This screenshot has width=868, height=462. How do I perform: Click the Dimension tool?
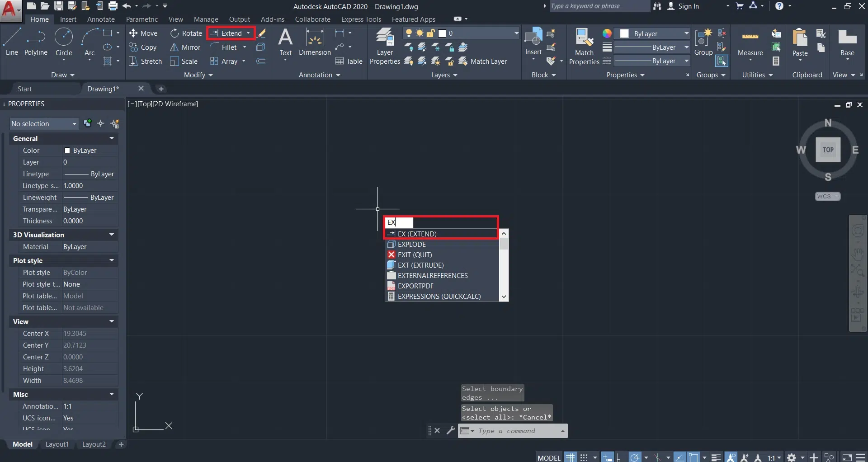click(315, 42)
